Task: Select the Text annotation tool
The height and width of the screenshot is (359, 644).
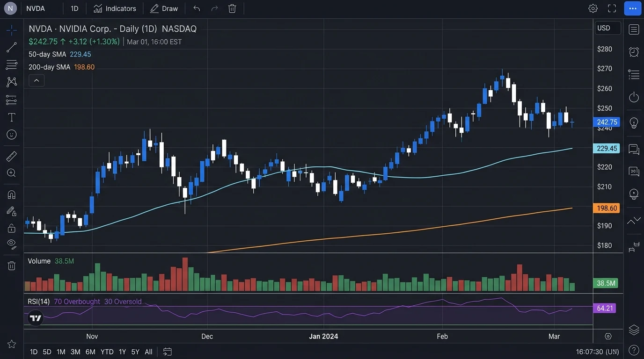Action: click(12, 117)
